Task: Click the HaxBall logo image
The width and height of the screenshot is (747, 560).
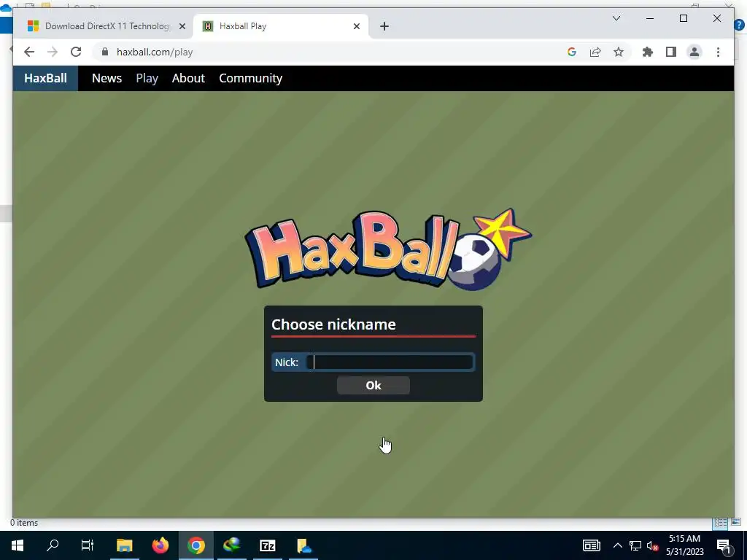Action: coord(388,249)
